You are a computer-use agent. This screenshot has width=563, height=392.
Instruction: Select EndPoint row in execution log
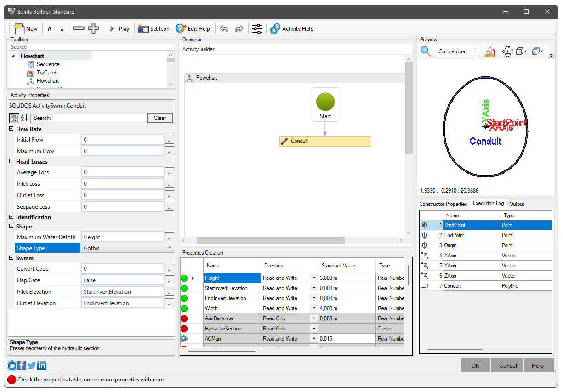point(486,235)
